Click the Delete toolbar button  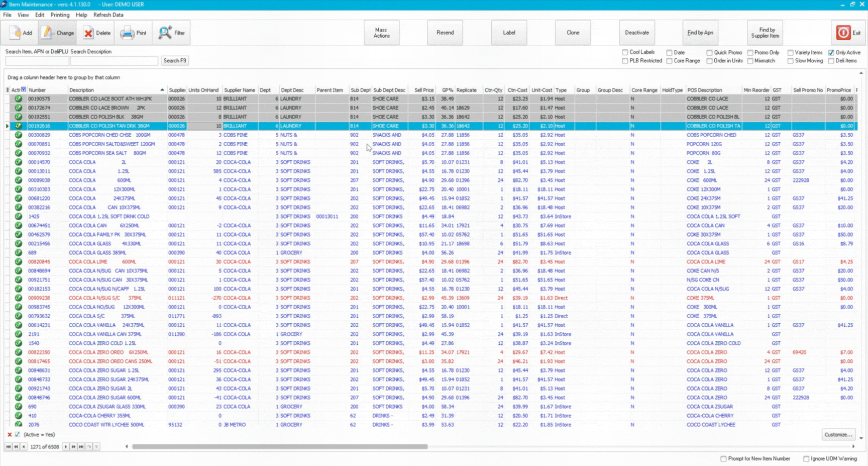pyautogui.click(x=97, y=33)
